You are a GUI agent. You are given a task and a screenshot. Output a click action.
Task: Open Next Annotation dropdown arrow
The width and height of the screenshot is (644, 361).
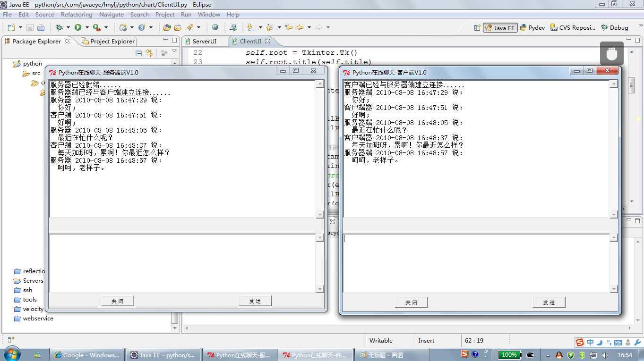pos(260,28)
